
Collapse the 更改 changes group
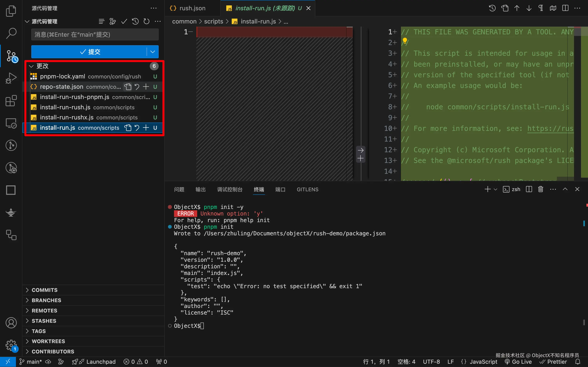pos(31,66)
